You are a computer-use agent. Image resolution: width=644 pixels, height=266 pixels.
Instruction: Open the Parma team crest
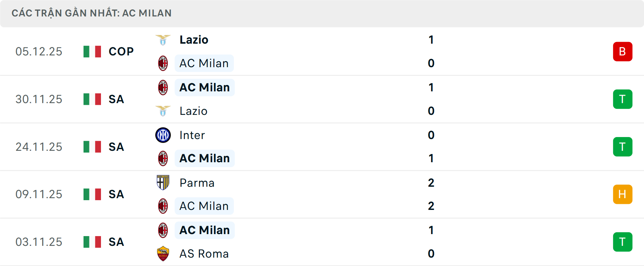coord(163,183)
